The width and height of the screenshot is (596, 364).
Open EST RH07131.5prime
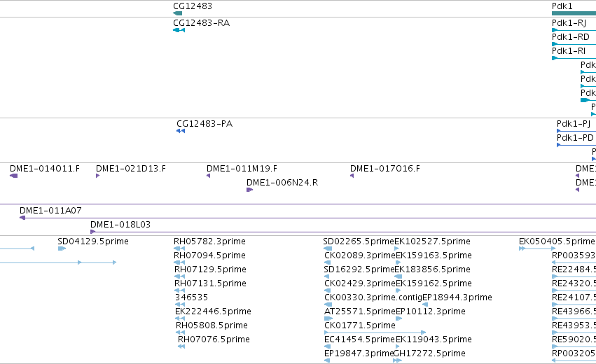210,283
